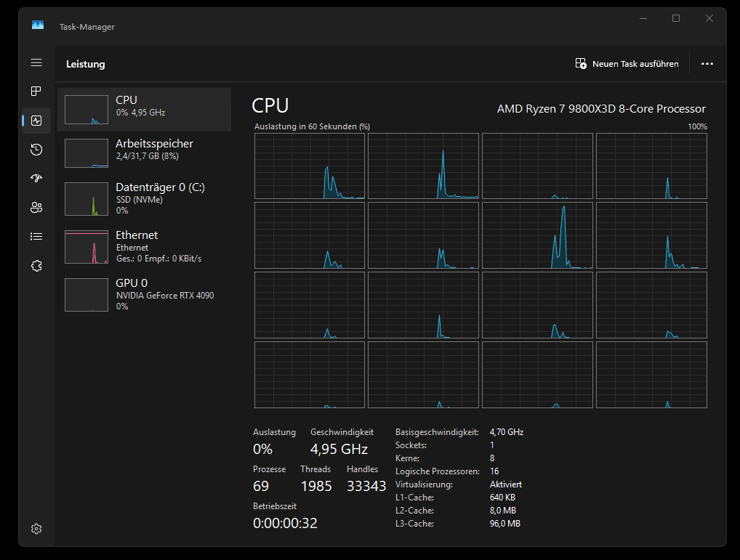The width and height of the screenshot is (740, 560).
Task: Open Task-Manager settings gear
Action: 36,529
